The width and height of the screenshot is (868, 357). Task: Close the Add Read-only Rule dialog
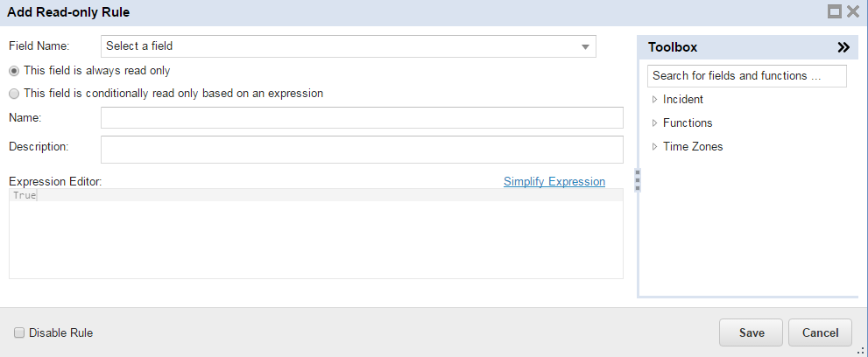853,11
